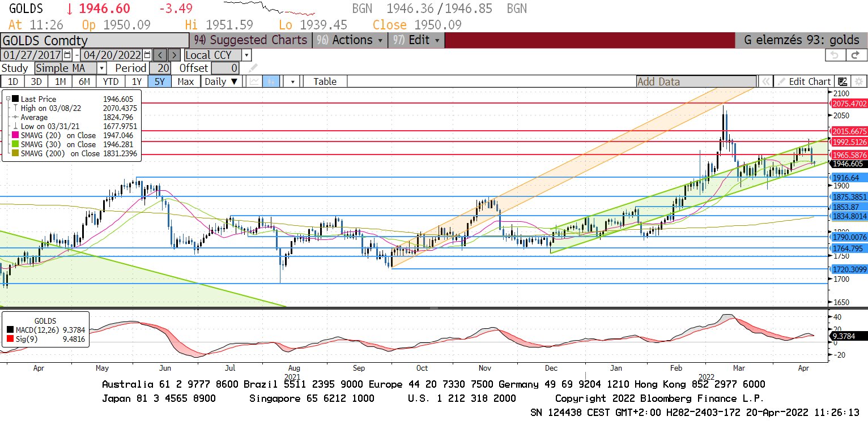
Task: Select the Max time range
Action: click(x=185, y=81)
